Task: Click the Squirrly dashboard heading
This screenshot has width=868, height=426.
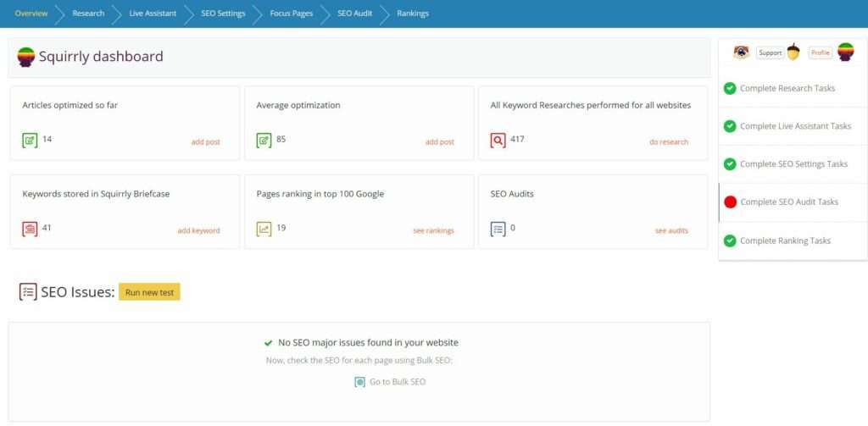Action: click(x=101, y=57)
